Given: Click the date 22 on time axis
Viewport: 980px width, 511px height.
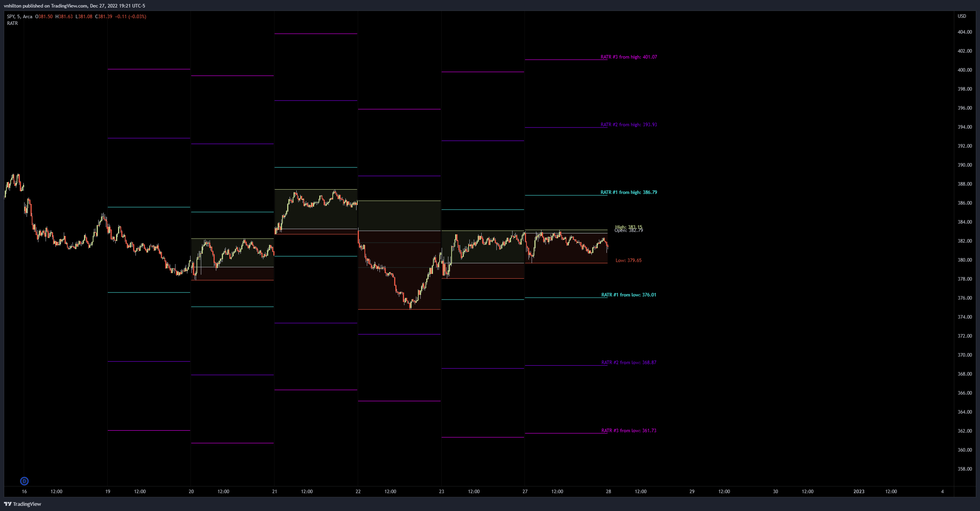Looking at the screenshot, I should 358,492.
